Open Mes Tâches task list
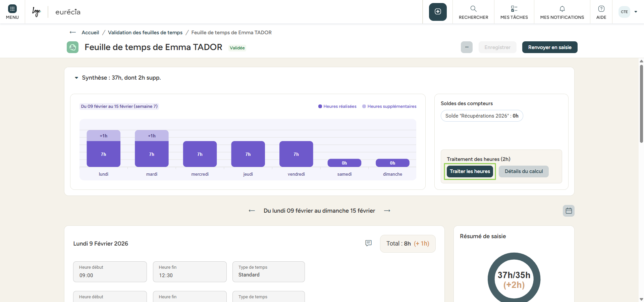644x302 pixels. 514,12
